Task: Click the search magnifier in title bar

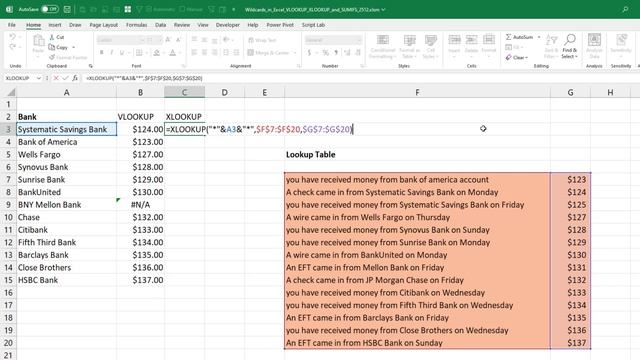Action: (x=625, y=9)
